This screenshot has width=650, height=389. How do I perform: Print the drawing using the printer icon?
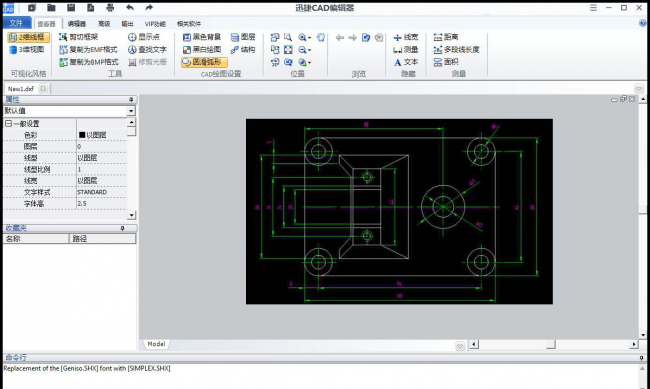(110, 7)
